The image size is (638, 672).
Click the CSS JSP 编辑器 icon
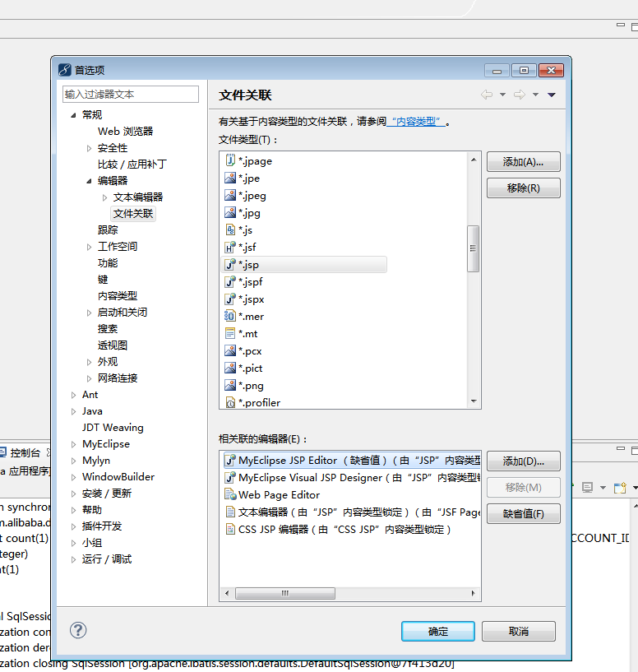click(x=230, y=529)
